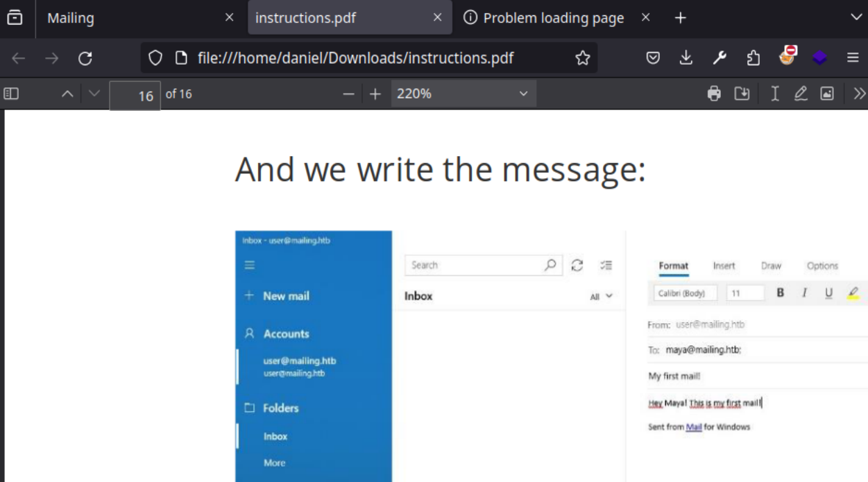Reload the current page
Image resolution: width=868 pixels, height=482 pixels.
coord(85,58)
